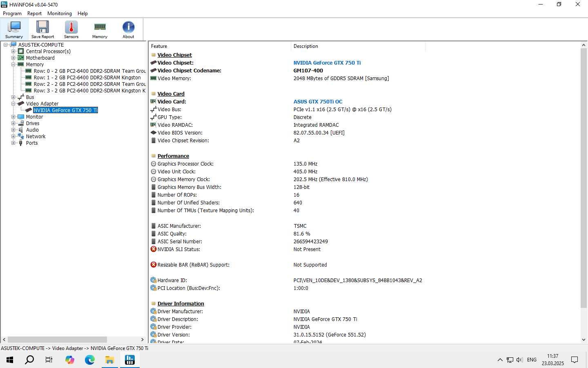Screen dimensions: 588x368
Task: Open the Program menu
Action: (x=12, y=13)
